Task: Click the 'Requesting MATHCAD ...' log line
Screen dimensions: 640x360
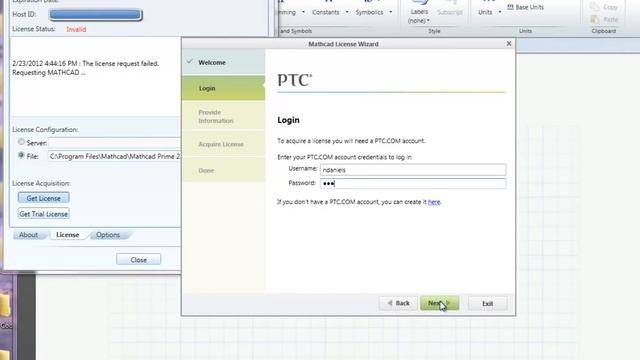Action: tap(49, 73)
